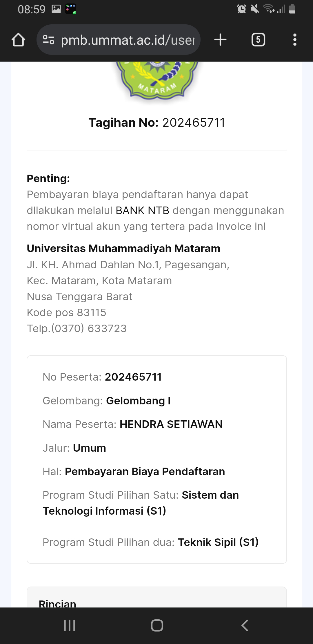
Task: Tap the Android recent apps button
Action: pos(70,625)
